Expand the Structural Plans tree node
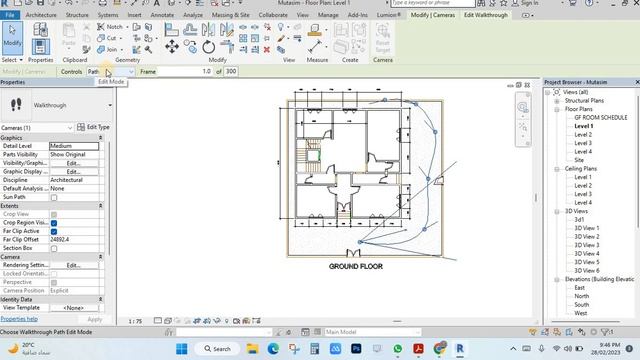This screenshot has width=640, height=360. [x=557, y=101]
